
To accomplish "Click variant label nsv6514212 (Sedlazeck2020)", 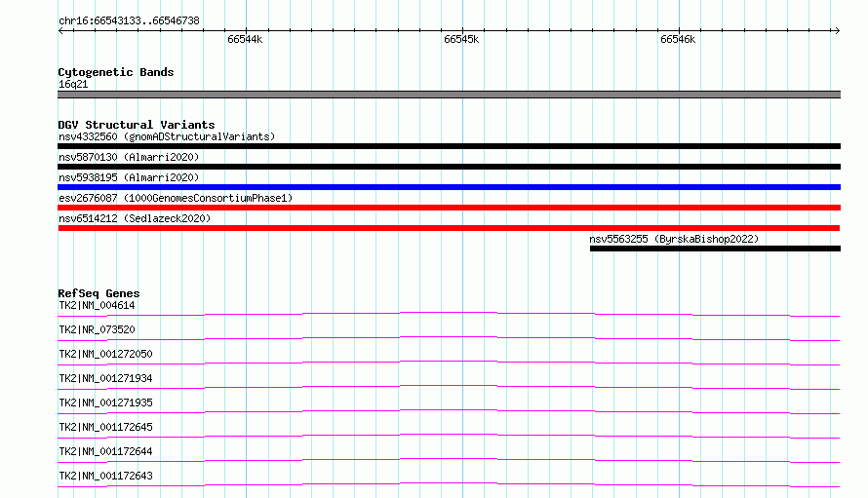I will tap(135, 218).
